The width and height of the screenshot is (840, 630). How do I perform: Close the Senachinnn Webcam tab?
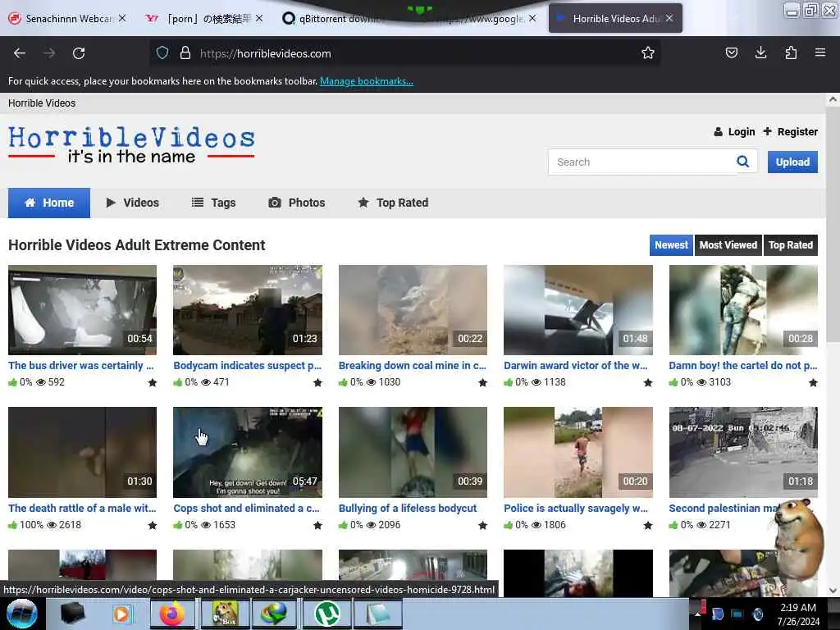tap(122, 18)
